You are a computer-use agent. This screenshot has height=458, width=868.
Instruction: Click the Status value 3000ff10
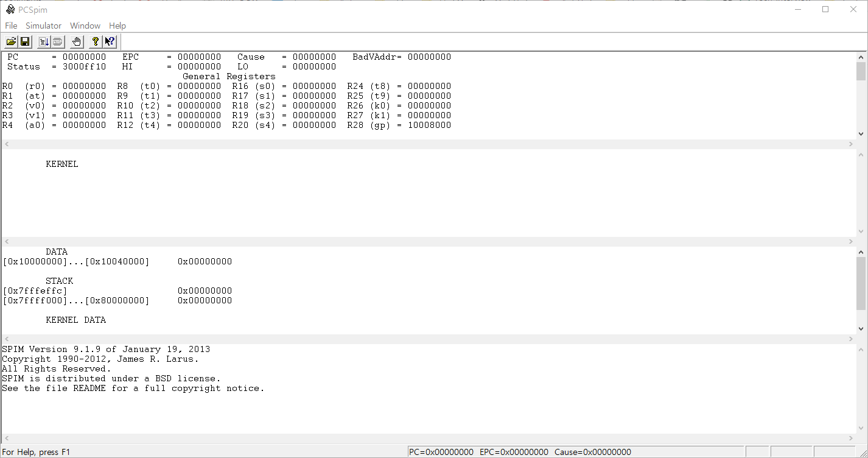pos(84,66)
